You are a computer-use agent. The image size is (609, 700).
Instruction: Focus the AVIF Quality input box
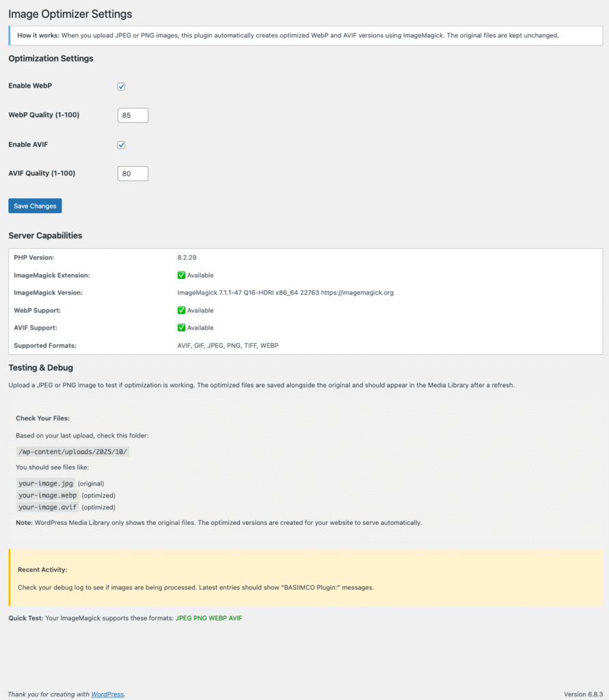pyautogui.click(x=133, y=174)
